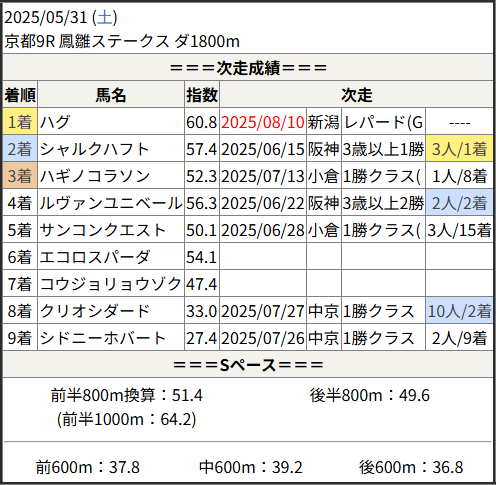The width and height of the screenshot is (496, 485).
Task: Open horse name ハグ
Action: point(55,122)
